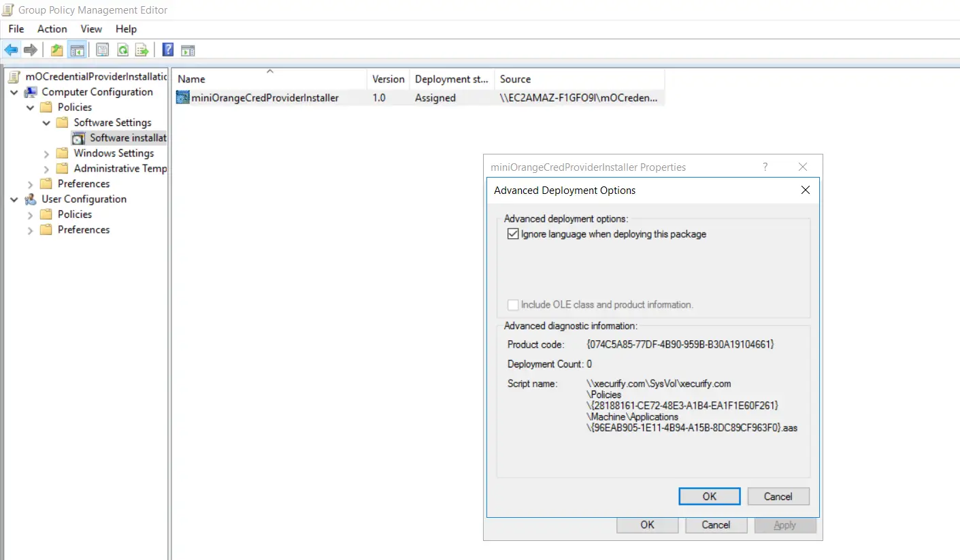Viewport: 960px width, 560px height.
Task: Click the Group Policy Management Editor title icon
Action: 8,10
